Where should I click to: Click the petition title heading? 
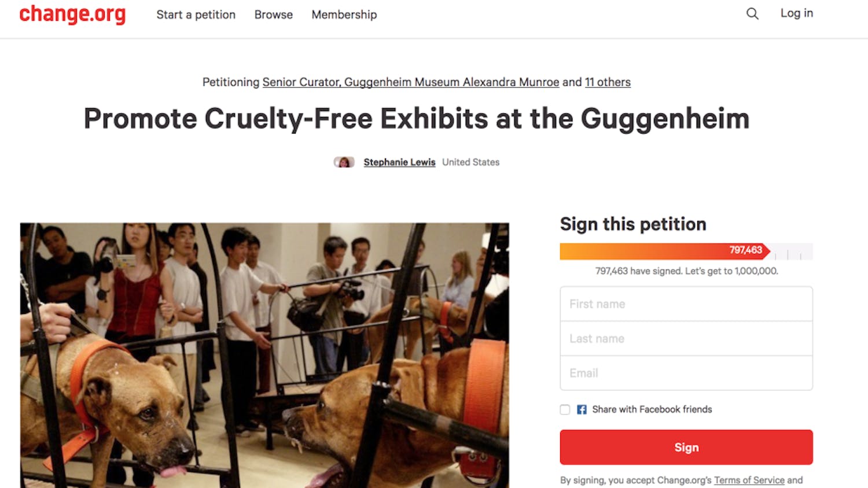417,119
